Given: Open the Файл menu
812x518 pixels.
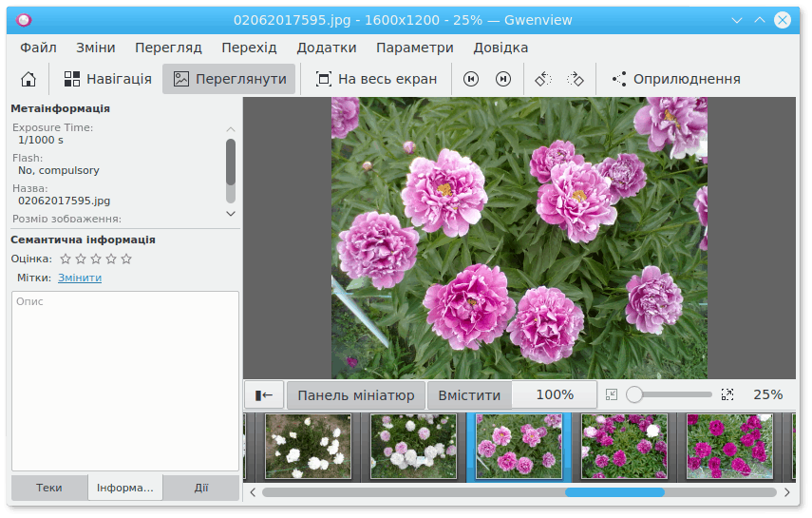Looking at the screenshot, I should coord(38,48).
